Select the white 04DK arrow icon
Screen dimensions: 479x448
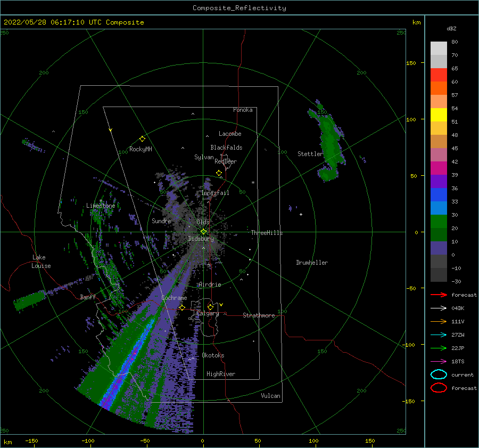(439, 308)
